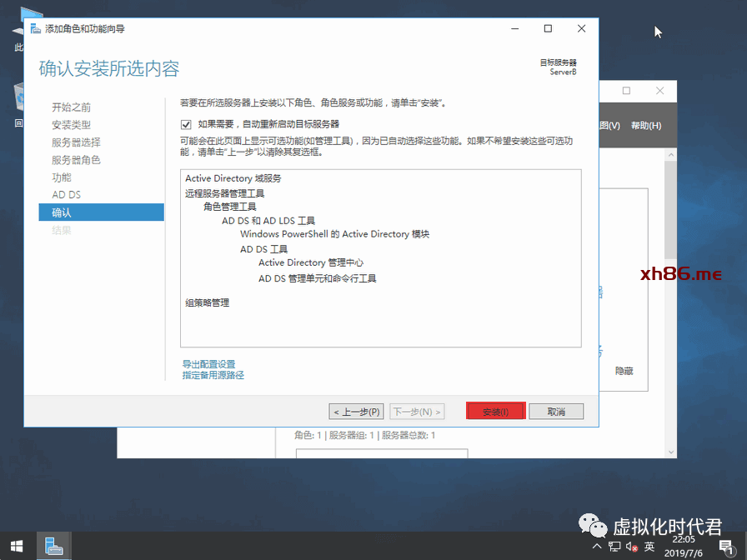Click the muted volume tray icon
747x560 pixels.
[632, 547]
